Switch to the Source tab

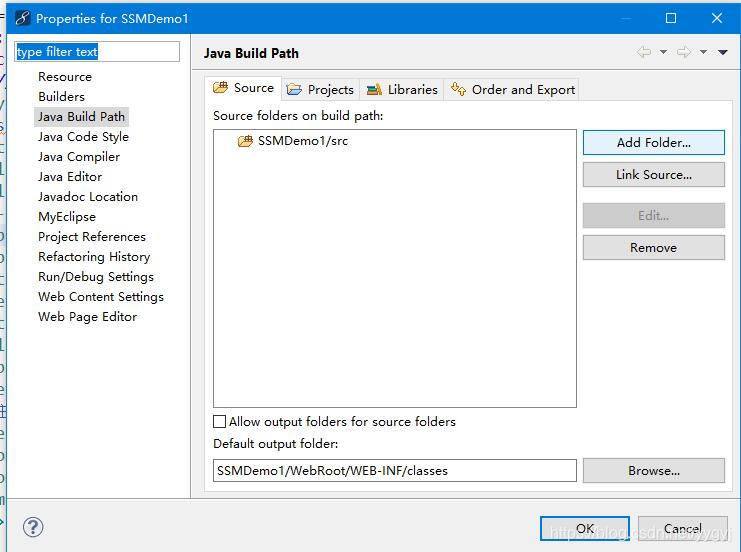pyautogui.click(x=244, y=88)
